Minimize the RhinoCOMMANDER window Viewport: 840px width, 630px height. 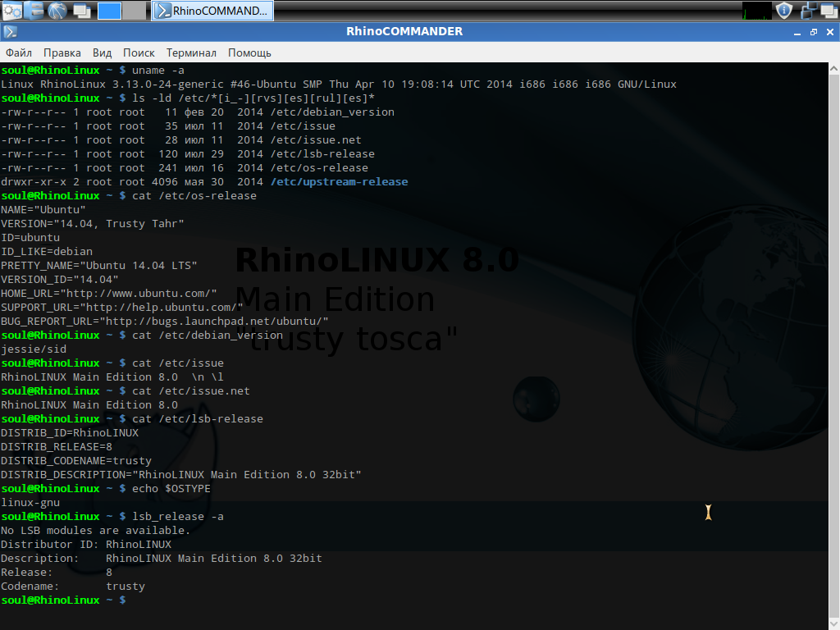(x=797, y=32)
